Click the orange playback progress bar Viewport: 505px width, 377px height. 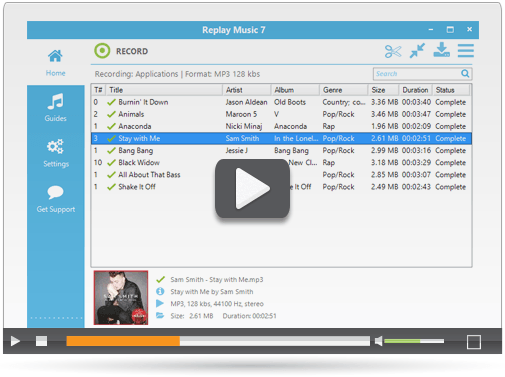click(123, 341)
